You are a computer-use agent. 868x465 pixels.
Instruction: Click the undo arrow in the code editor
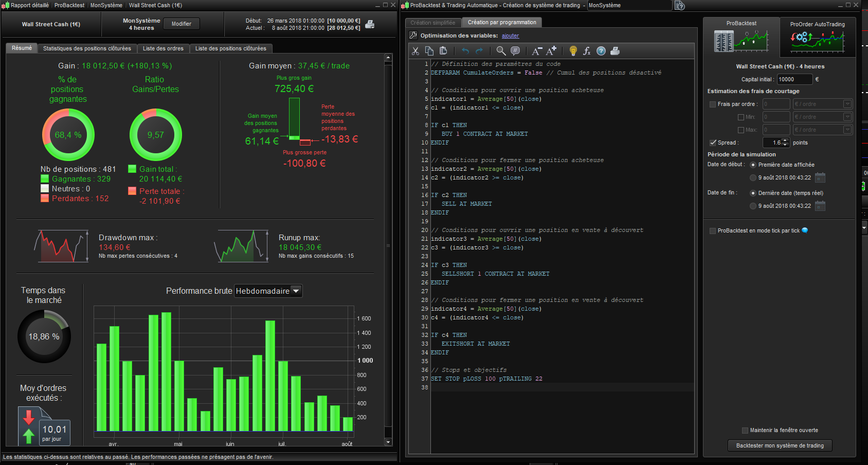pyautogui.click(x=465, y=51)
